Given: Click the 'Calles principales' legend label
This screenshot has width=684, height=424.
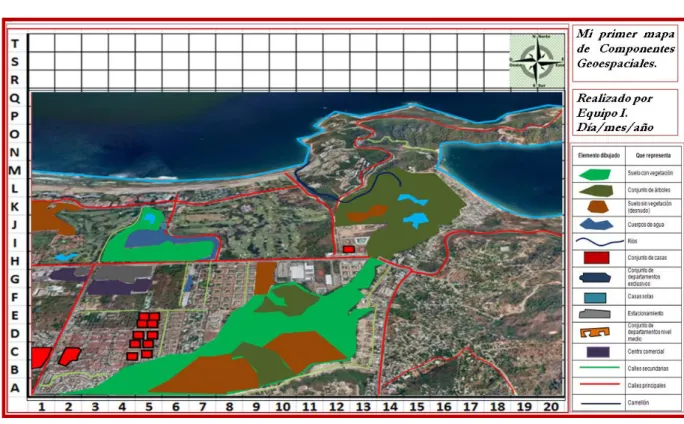Looking at the screenshot, I should coord(646,386).
